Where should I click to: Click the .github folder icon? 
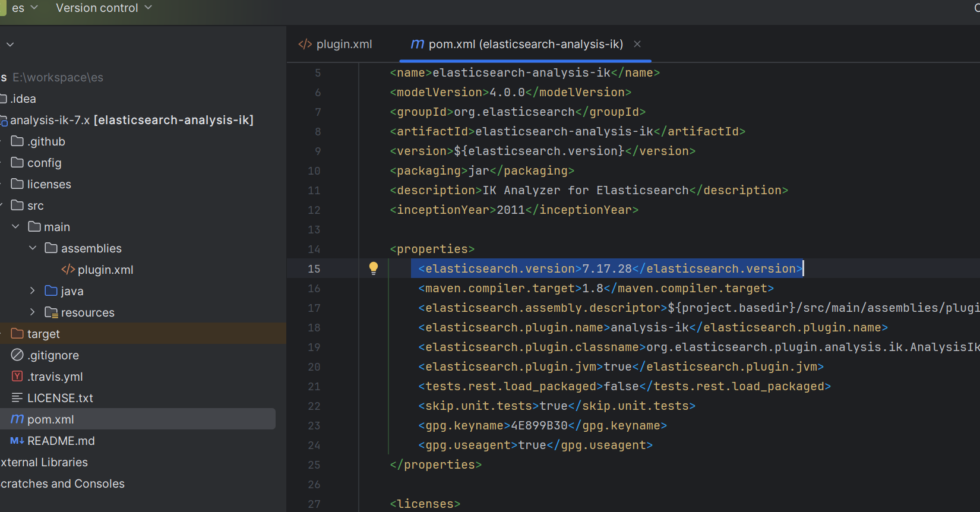[x=17, y=141]
